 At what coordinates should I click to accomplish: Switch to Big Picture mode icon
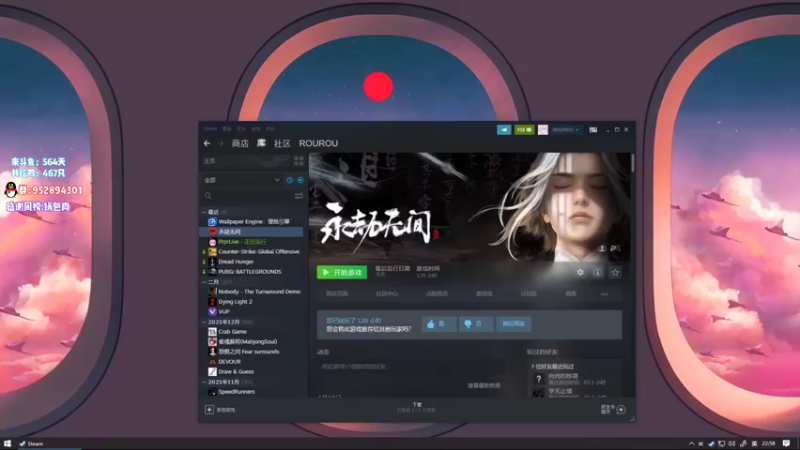click(593, 130)
